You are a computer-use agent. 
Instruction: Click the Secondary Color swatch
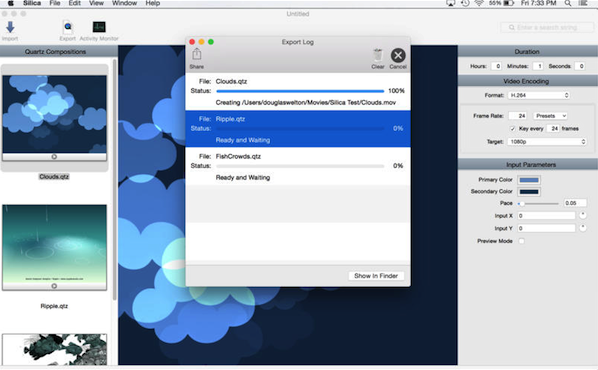(529, 191)
